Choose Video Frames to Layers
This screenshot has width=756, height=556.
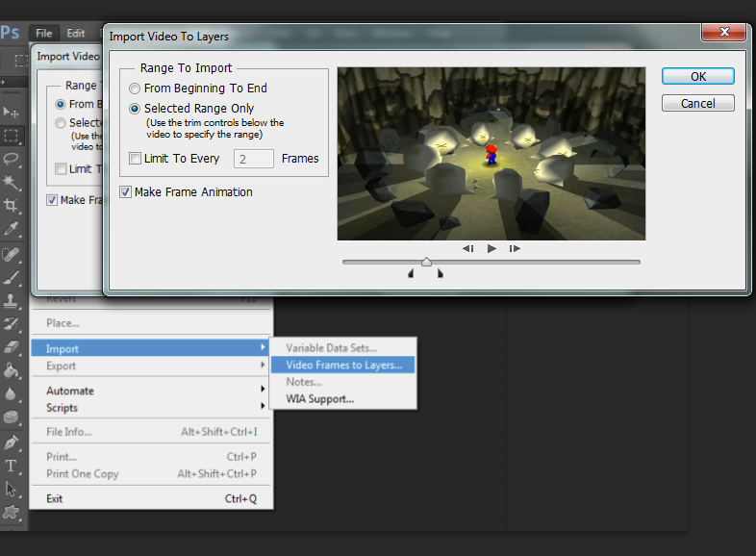[x=343, y=365]
